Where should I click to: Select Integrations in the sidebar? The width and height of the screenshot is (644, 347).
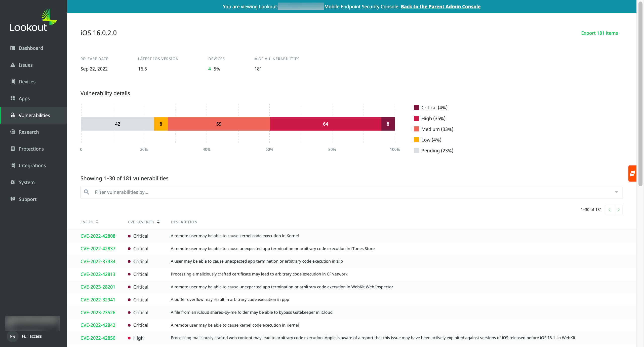click(32, 165)
